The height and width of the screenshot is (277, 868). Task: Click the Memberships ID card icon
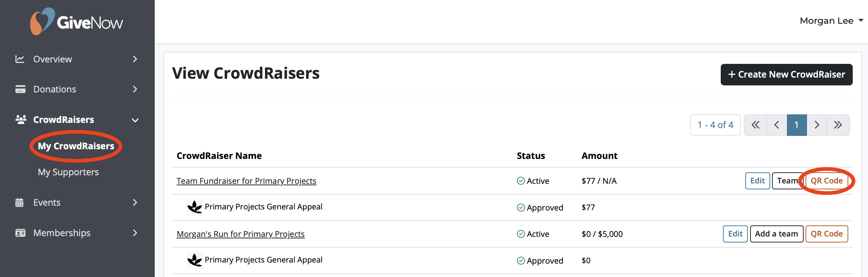pos(20,233)
